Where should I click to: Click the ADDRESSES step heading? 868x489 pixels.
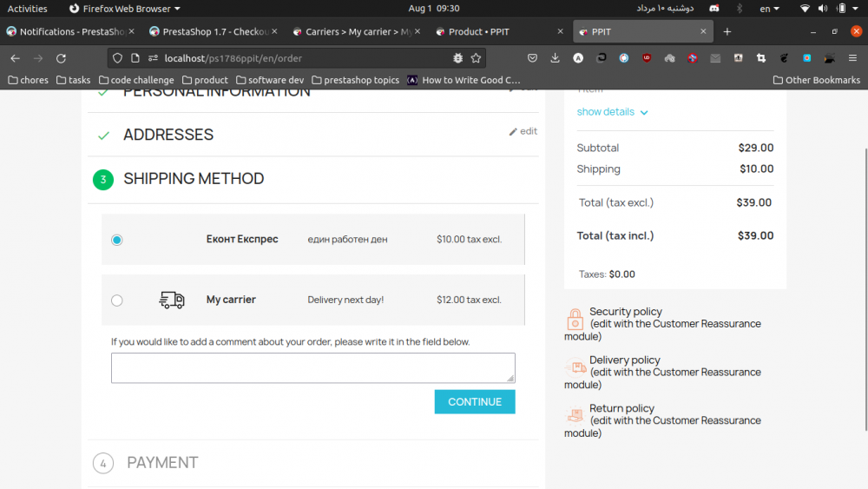(168, 135)
